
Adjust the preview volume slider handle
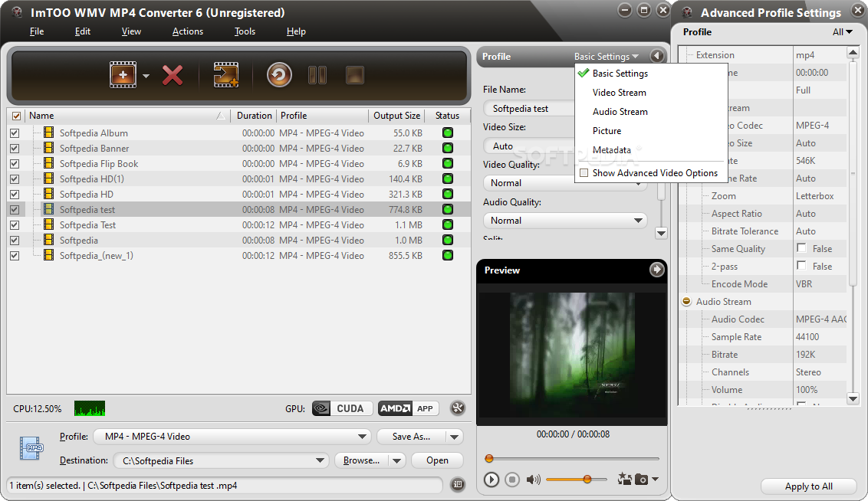click(587, 480)
